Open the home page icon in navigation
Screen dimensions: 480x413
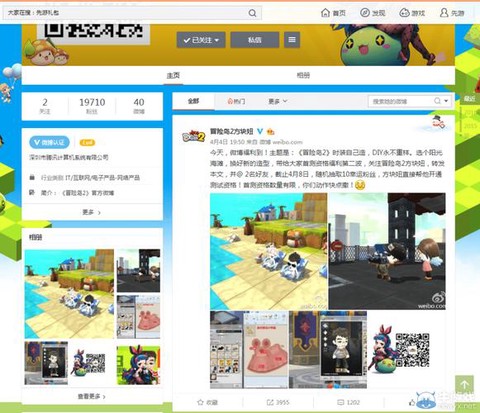coord(325,13)
